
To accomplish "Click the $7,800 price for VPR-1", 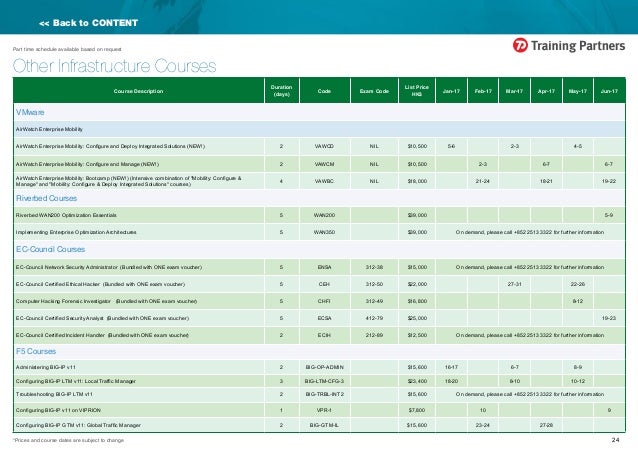I will tap(417, 410).
